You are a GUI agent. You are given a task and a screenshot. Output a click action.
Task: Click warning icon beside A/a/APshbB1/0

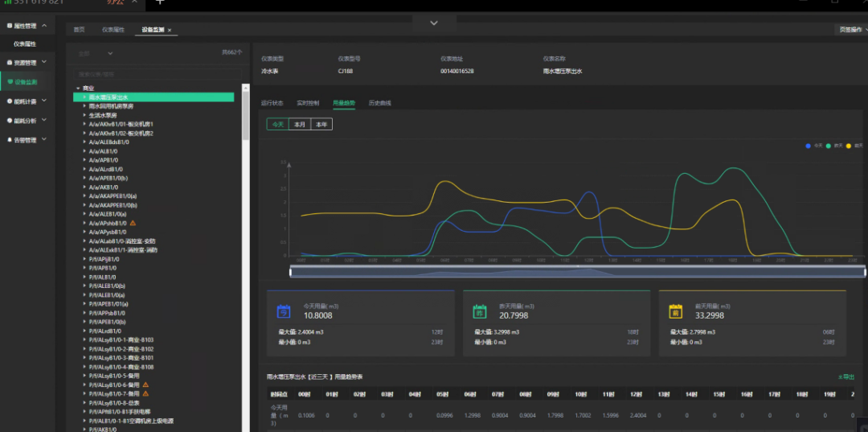[x=133, y=223]
